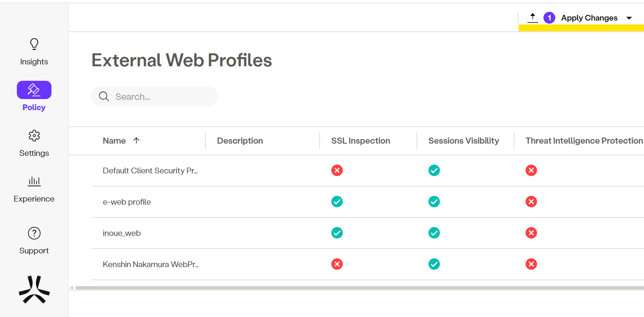Image resolution: width=644 pixels, height=317 pixels.
Task: Click the company logo at sidebar bottom
Action: coord(34,290)
